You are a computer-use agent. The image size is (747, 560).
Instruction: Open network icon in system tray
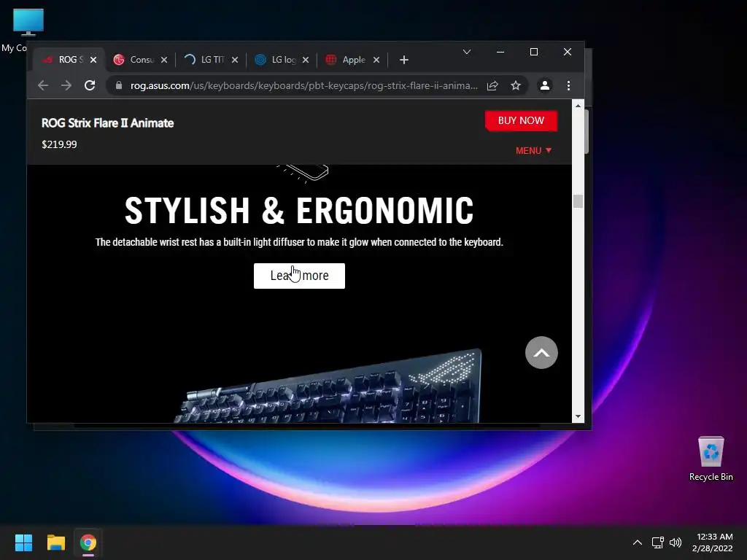click(658, 542)
